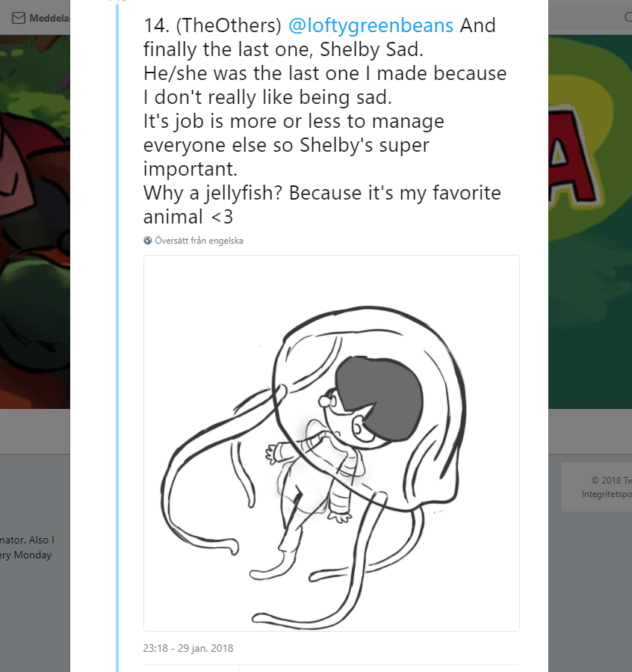Image resolution: width=632 pixels, height=672 pixels.
Task: Click the "Why a jellyfish?" sentence
Action: [x=213, y=193]
